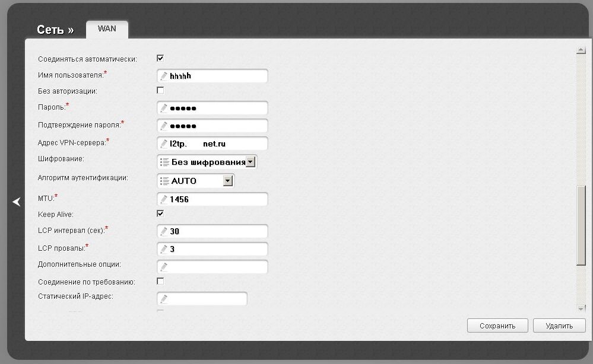Viewport: 593px width, 364px height.
Task: Toggle the Keep Alive checkbox
Action: click(160, 214)
